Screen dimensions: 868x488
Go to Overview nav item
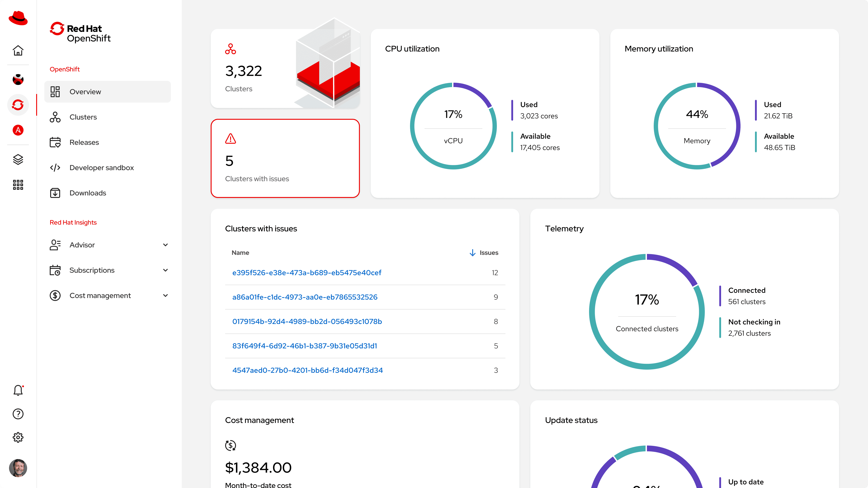[108, 91]
